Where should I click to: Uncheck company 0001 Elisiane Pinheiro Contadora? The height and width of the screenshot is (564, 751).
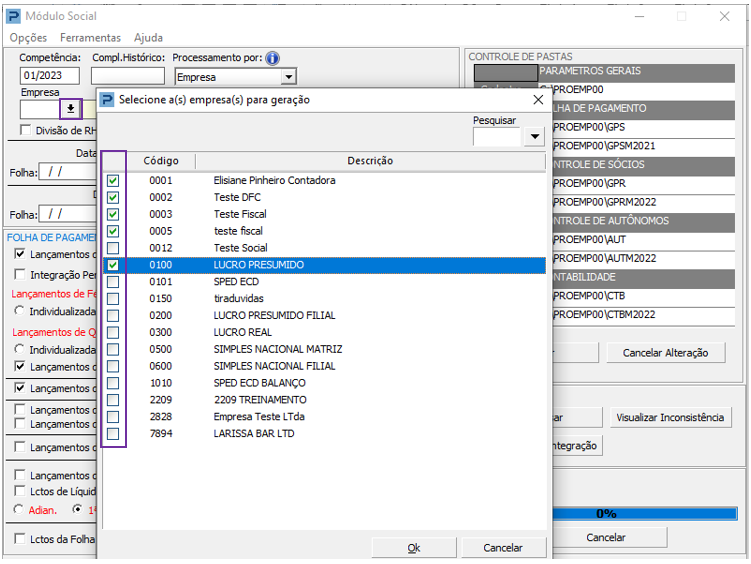[x=113, y=180]
